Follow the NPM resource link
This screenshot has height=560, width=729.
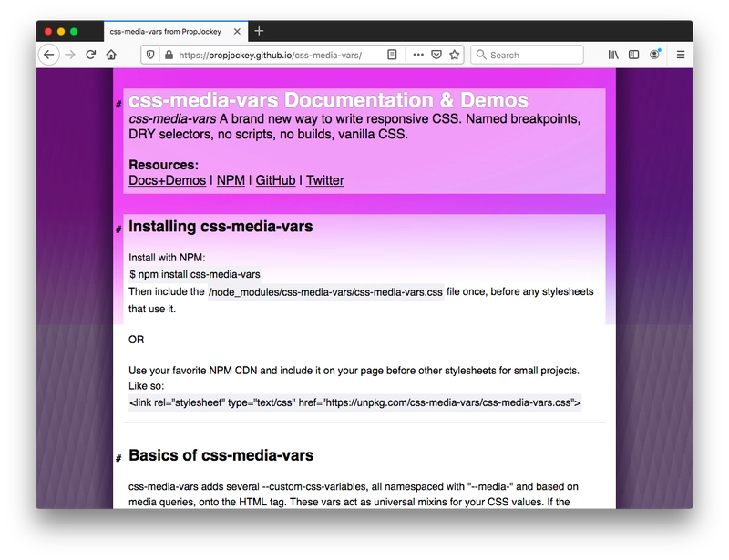pos(231,180)
